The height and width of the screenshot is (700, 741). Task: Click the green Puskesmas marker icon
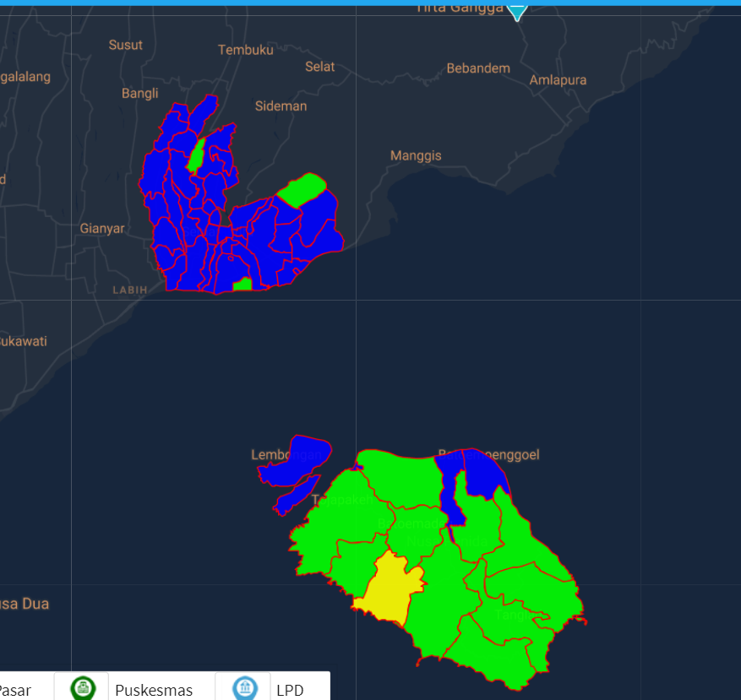pyautogui.click(x=83, y=687)
